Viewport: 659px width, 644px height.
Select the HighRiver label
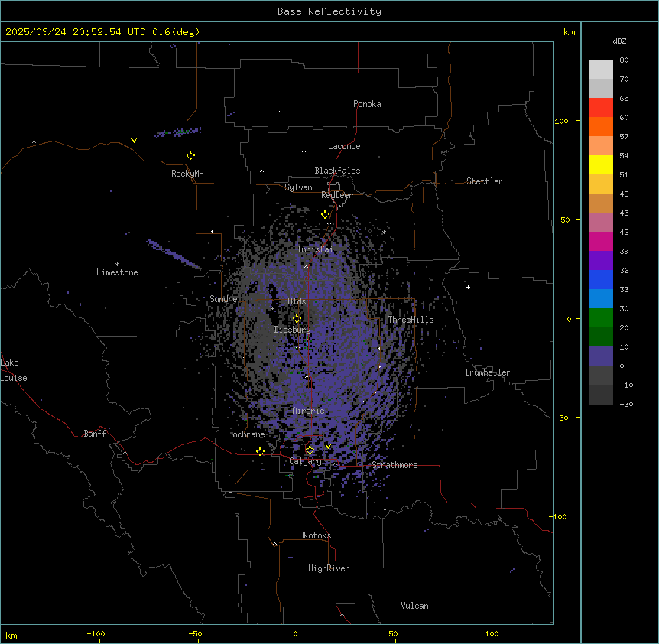(329, 568)
